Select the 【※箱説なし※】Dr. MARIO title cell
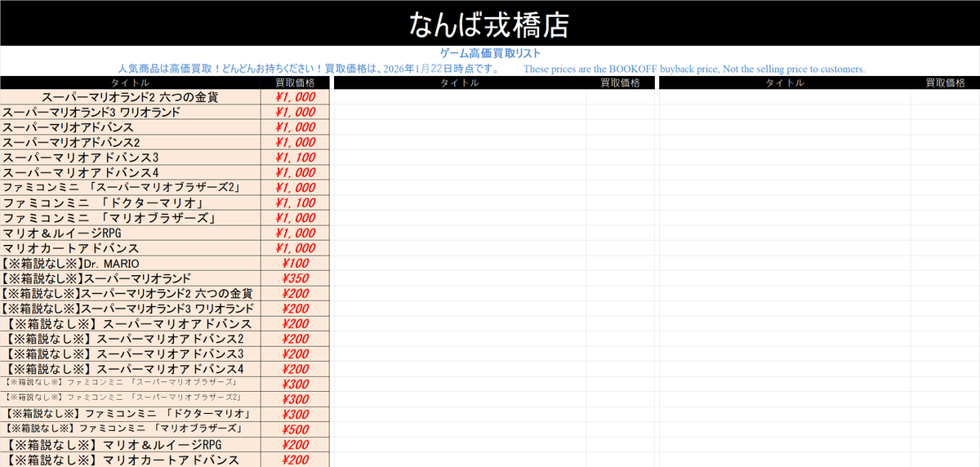The image size is (980, 467). 131,263
